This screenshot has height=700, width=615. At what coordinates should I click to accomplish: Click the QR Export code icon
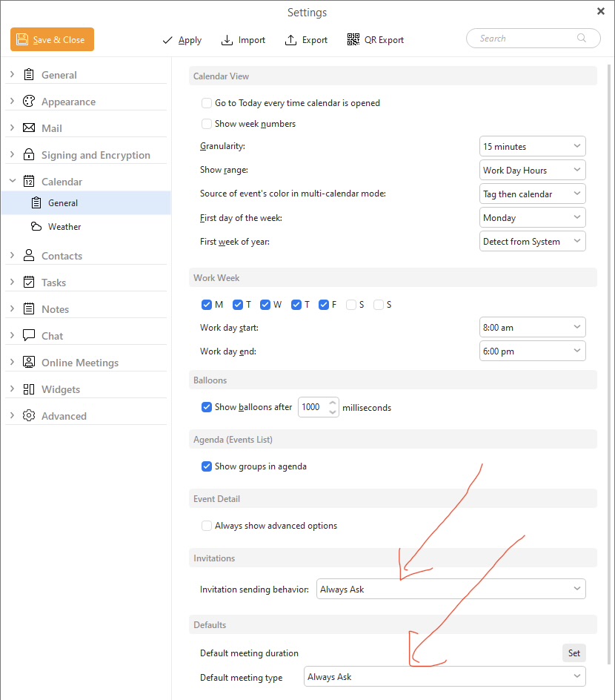click(x=353, y=40)
